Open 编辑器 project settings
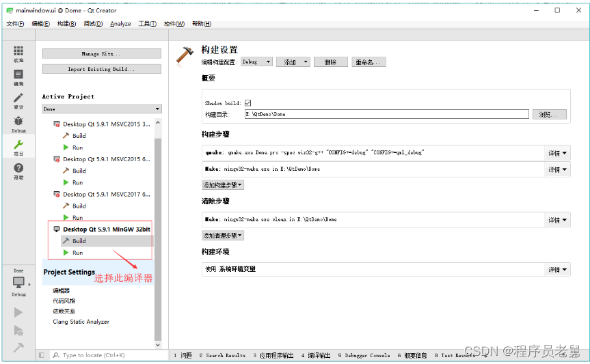This screenshot has width=590, height=364. pyautogui.click(x=62, y=291)
